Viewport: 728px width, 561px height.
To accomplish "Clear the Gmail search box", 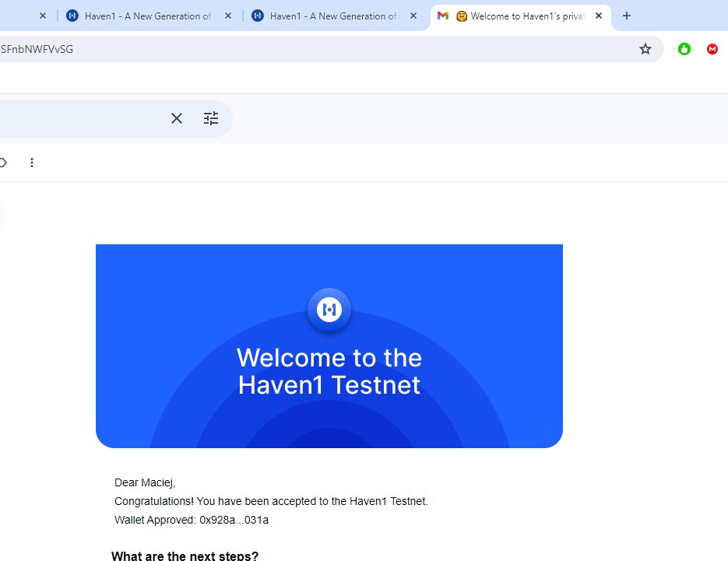I will point(177,118).
